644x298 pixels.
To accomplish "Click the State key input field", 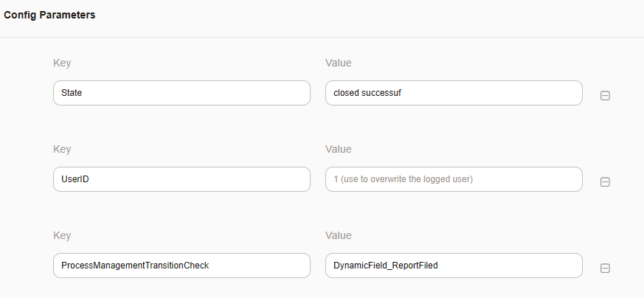I will coord(181,93).
